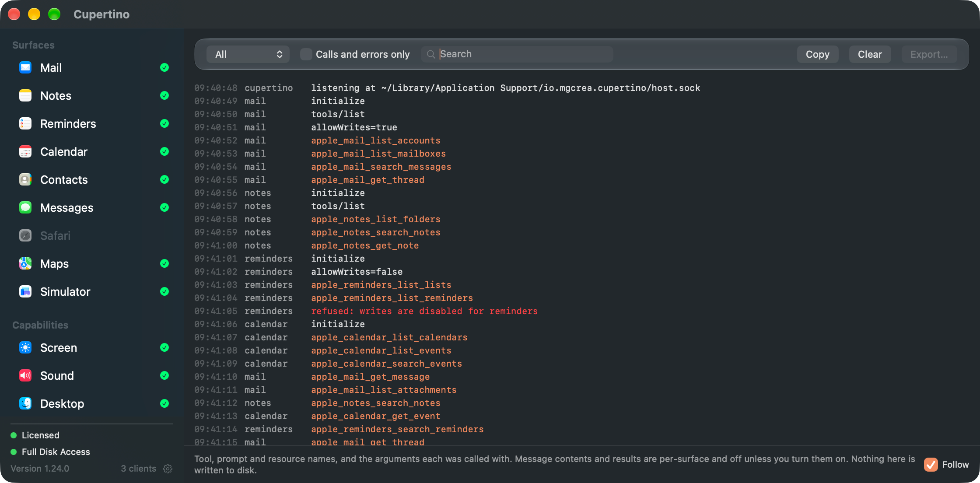The width and height of the screenshot is (980, 483).
Task: Open the All filter dropdown
Action: 248,54
